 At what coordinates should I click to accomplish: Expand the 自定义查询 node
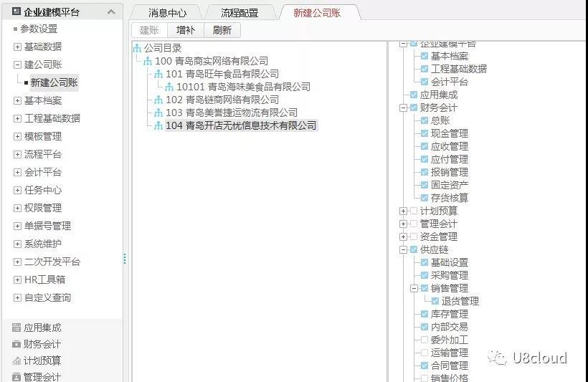pyautogui.click(x=17, y=297)
